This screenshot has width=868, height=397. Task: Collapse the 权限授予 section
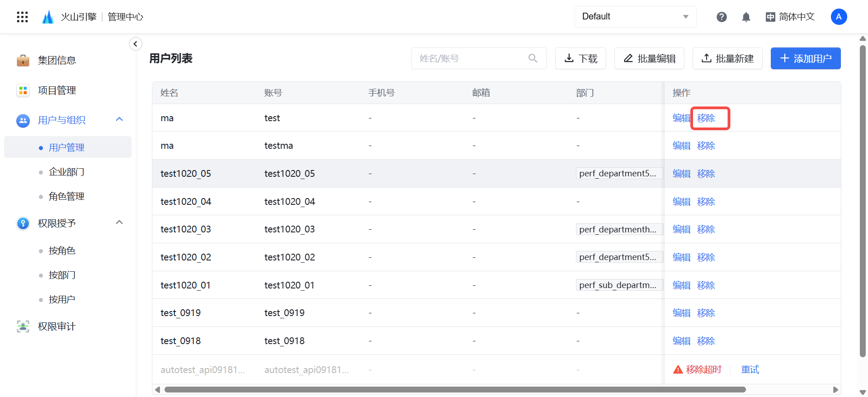pos(119,222)
